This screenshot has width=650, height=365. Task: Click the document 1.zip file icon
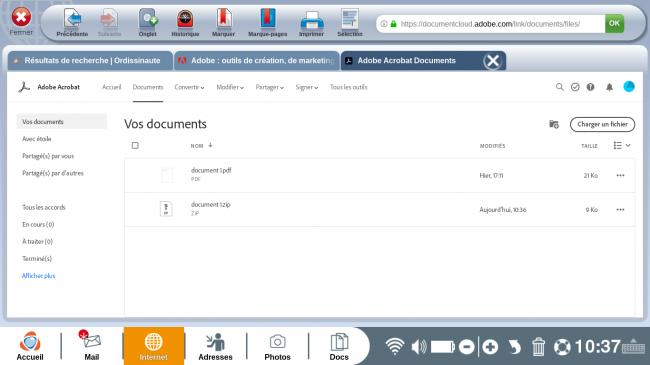pyautogui.click(x=166, y=209)
